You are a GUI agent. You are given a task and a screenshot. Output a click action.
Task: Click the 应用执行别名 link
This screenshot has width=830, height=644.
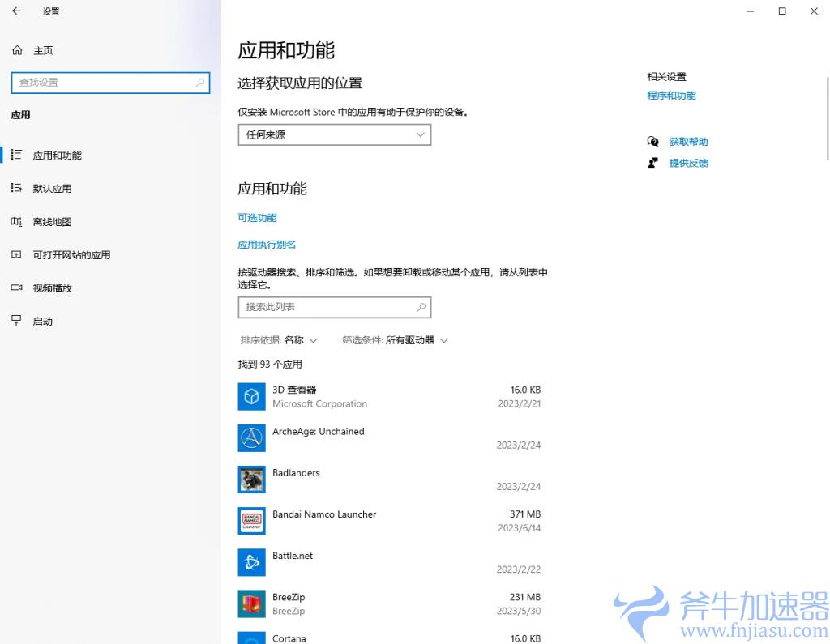point(267,244)
